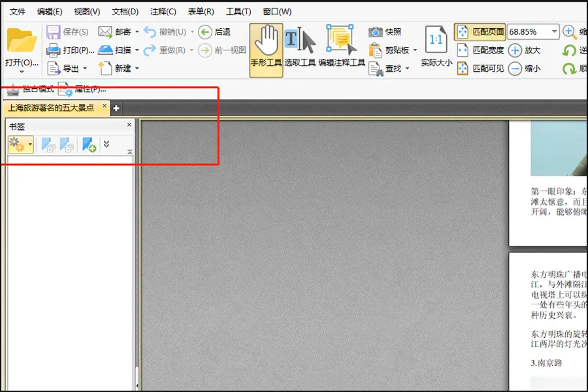Viewport: 588px width, 392px height.
Task: Click the 邮寄 envelope icon
Action: click(x=105, y=32)
